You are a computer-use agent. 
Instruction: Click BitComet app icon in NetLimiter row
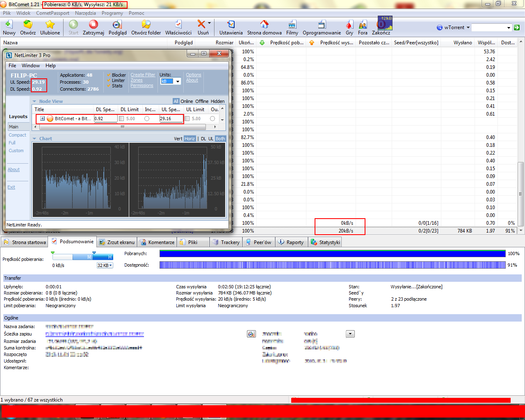50,119
